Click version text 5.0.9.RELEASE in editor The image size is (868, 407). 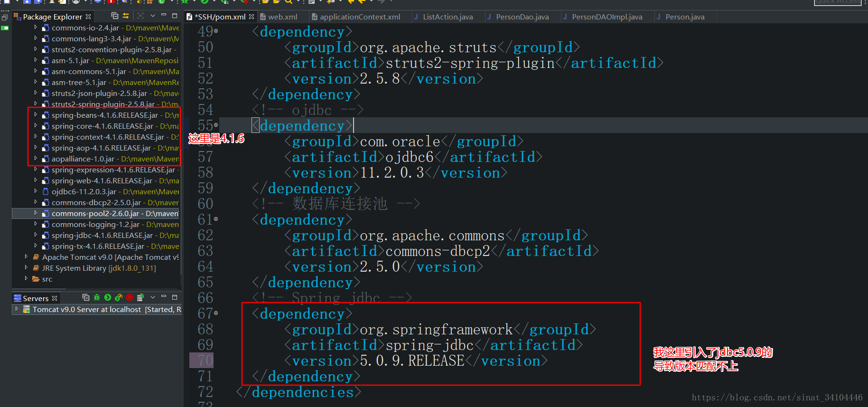pyautogui.click(x=412, y=360)
